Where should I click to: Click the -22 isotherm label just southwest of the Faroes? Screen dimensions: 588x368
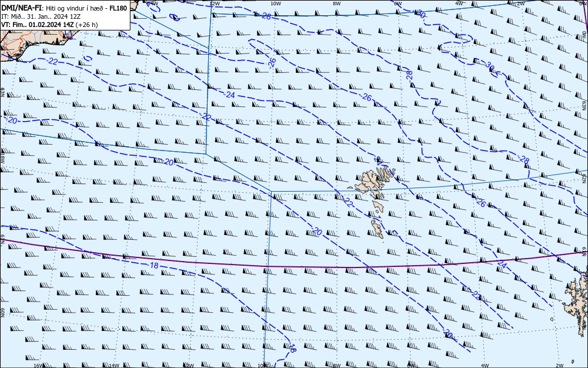click(x=348, y=202)
